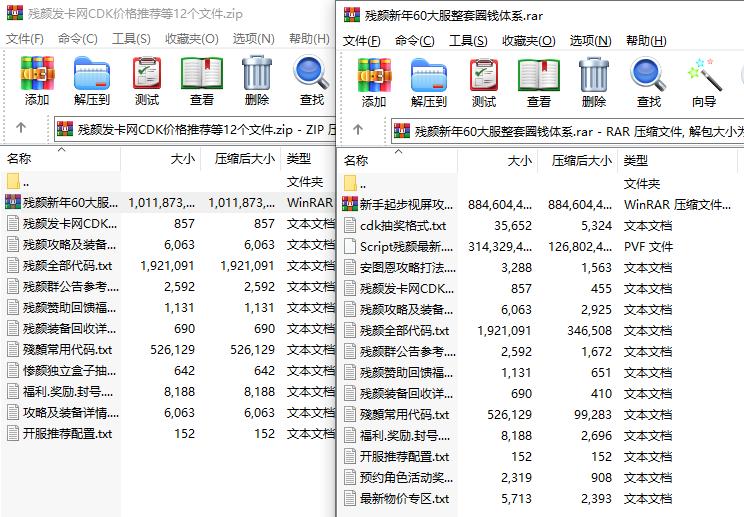Click the Delete trash icon in right window

coord(593,81)
